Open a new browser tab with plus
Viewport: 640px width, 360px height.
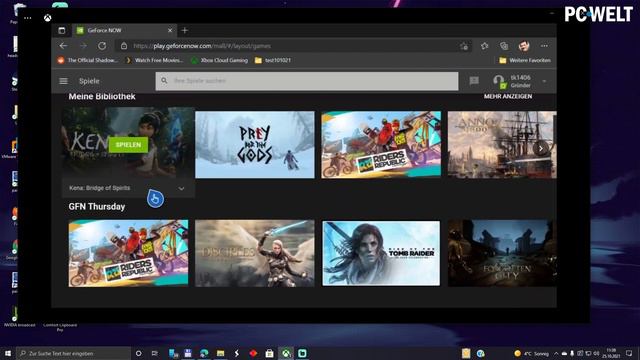(x=184, y=30)
